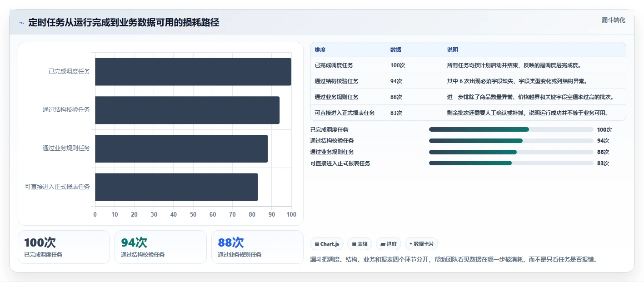The height and width of the screenshot is (282, 644).
Task: Click the 83次 value in the table
Action: pos(396,113)
